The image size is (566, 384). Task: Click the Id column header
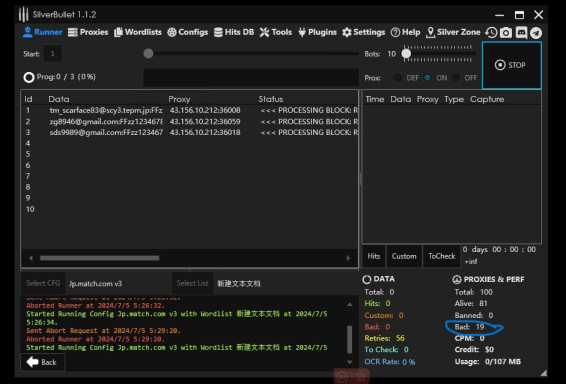tap(28, 99)
